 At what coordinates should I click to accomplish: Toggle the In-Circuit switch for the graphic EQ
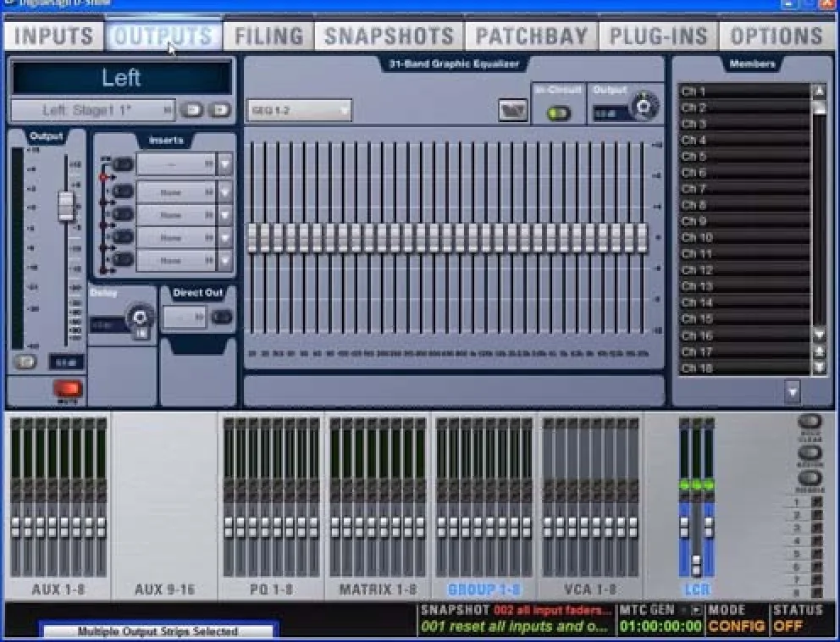558,113
